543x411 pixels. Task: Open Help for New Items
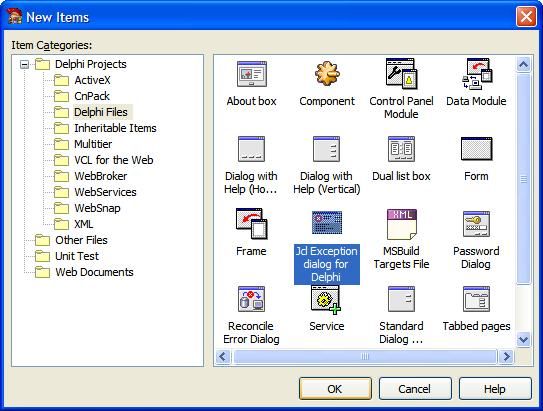495,388
